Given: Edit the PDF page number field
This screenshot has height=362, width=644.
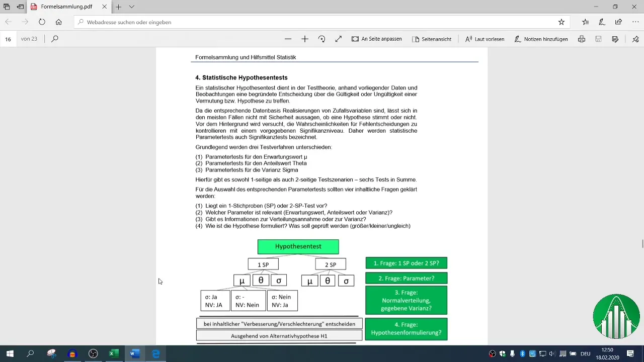Looking at the screenshot, I should (x=8, y=39).
